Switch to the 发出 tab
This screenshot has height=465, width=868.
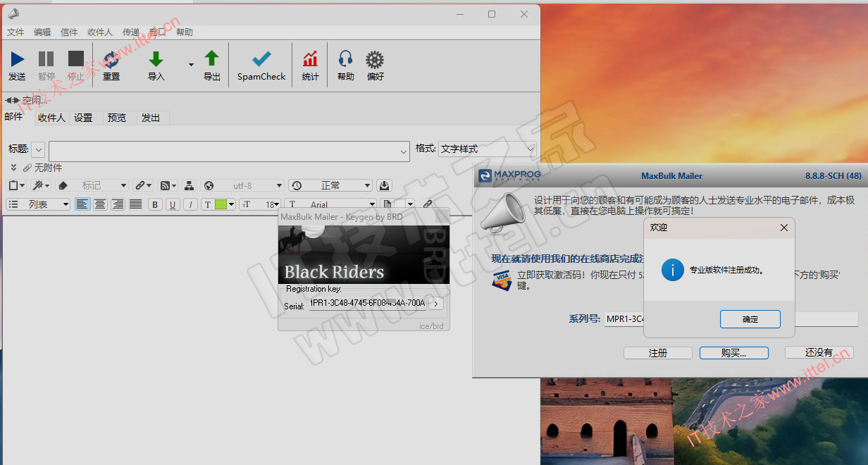coord(151,118)
